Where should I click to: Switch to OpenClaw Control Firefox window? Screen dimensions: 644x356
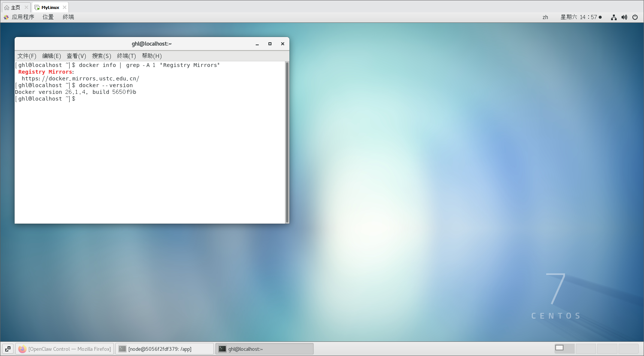(x=64, y=349)
